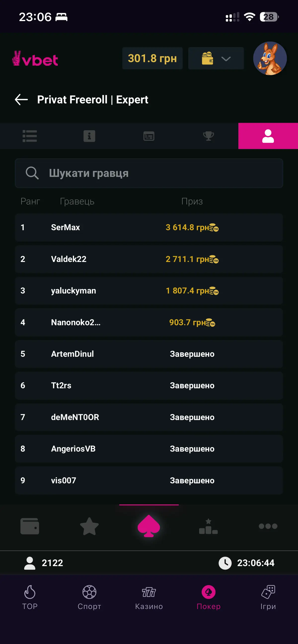Open the tournament list tab icon
This screenshot has height=644, width=298.
coord(30,136)
